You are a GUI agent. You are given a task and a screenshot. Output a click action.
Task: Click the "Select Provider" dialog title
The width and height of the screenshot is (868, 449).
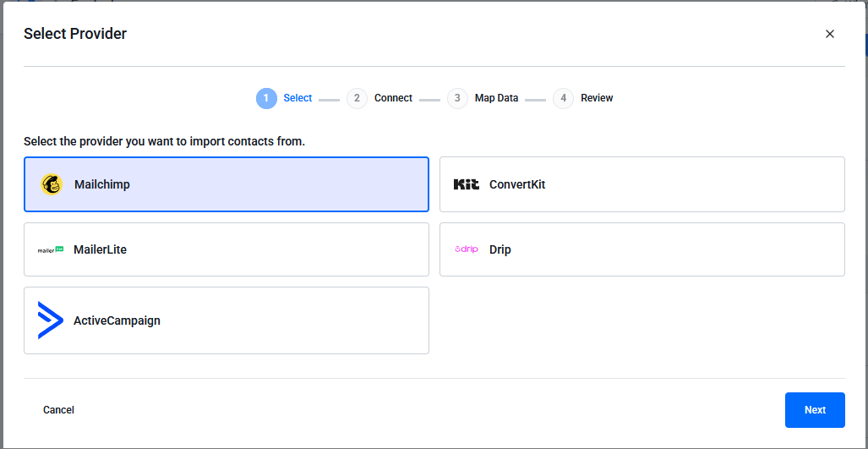click(75, 34)
